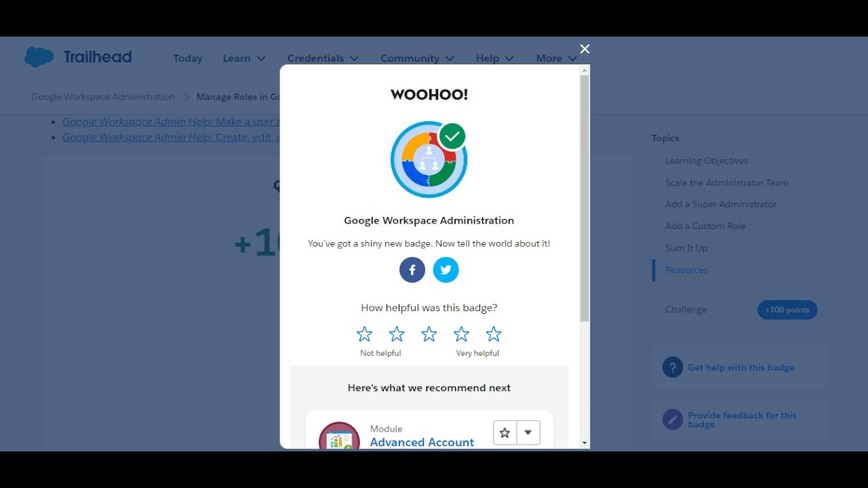Jump to Add a Custom Role
This screenshot has width=868, height=488.
(x=705, y=226)
